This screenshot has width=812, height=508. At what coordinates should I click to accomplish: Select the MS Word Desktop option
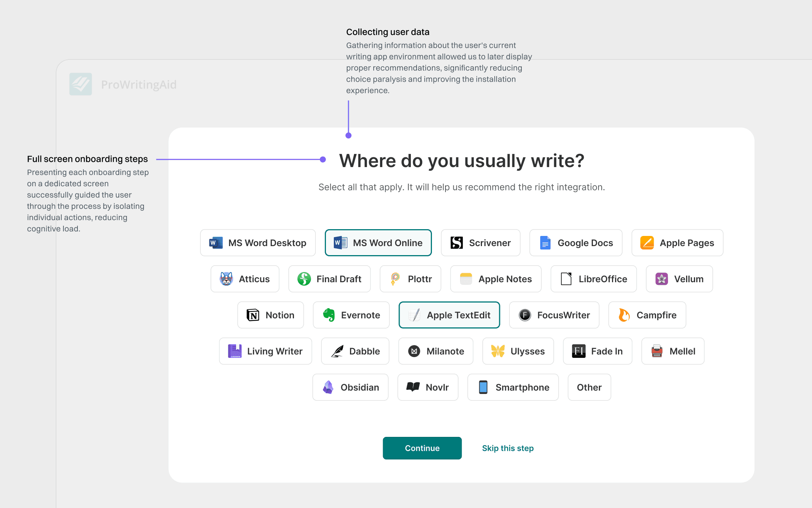(x=258, y=243)
